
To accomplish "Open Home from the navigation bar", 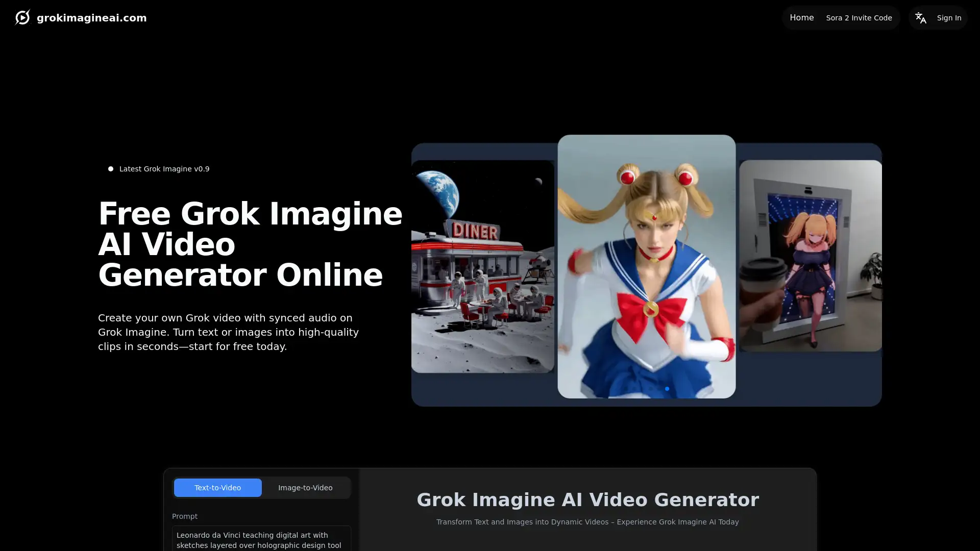I will click(801, 17).
